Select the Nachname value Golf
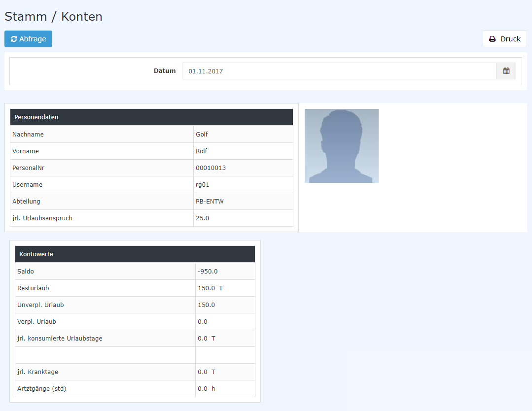The image size is (532, 411). (202, 135)
